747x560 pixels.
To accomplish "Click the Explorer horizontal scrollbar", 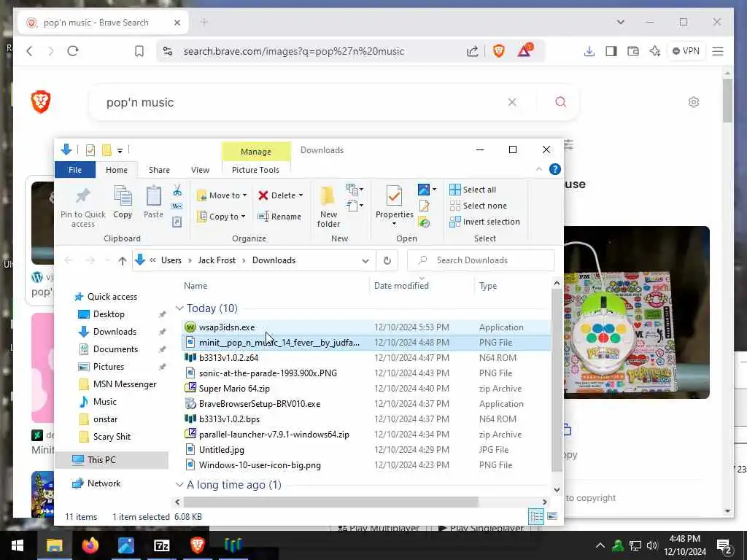I will click(330, 502).
